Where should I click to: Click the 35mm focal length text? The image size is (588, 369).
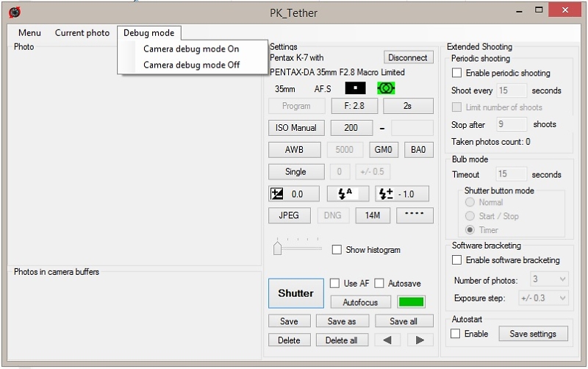[x=285, y=89]
